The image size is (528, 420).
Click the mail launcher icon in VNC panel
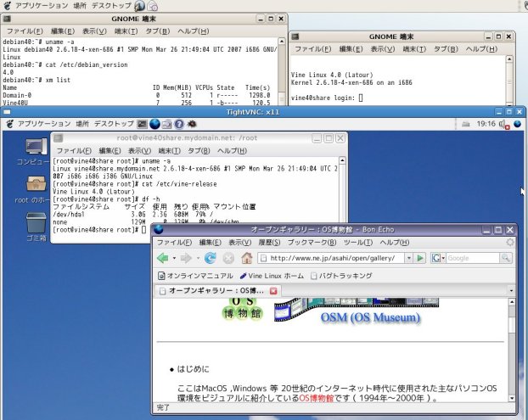166,124
